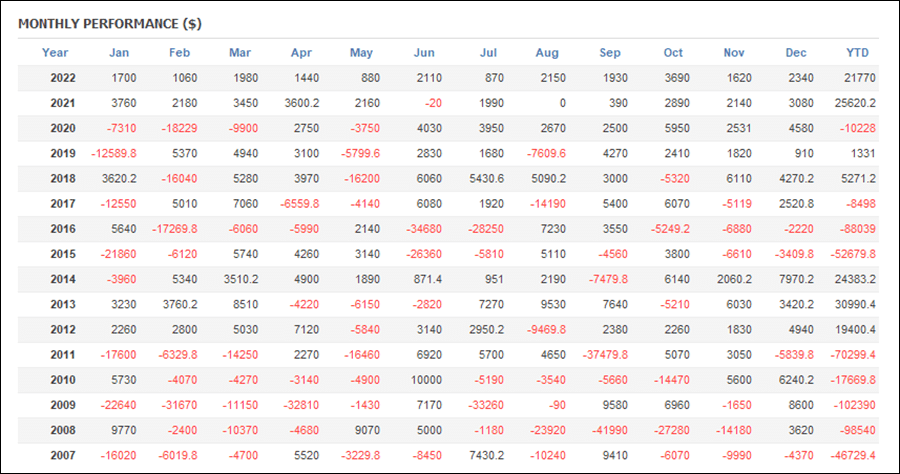Click the 2021 YTD value 25620.2
The height and width of the screenshot is (474, 900).
(855, 103)
